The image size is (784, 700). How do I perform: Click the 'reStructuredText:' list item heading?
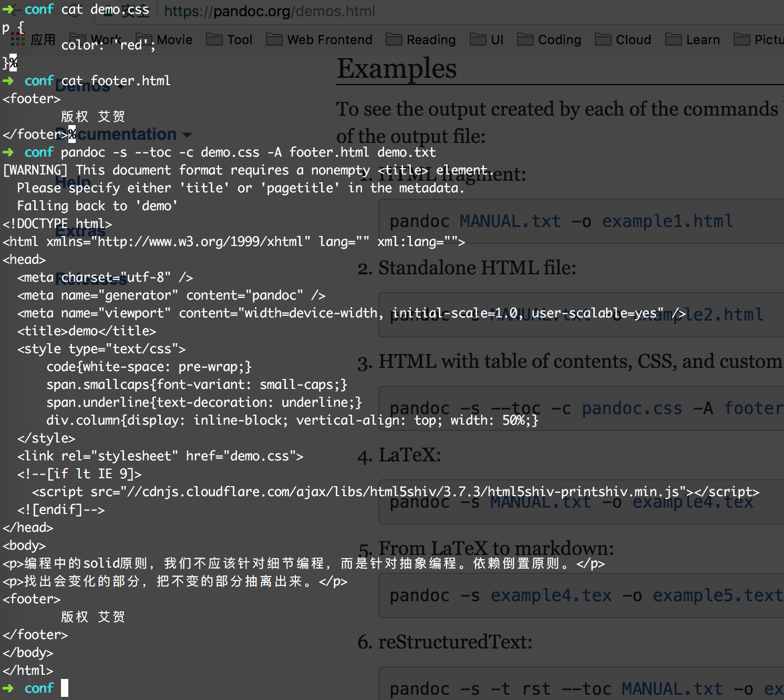455,642
